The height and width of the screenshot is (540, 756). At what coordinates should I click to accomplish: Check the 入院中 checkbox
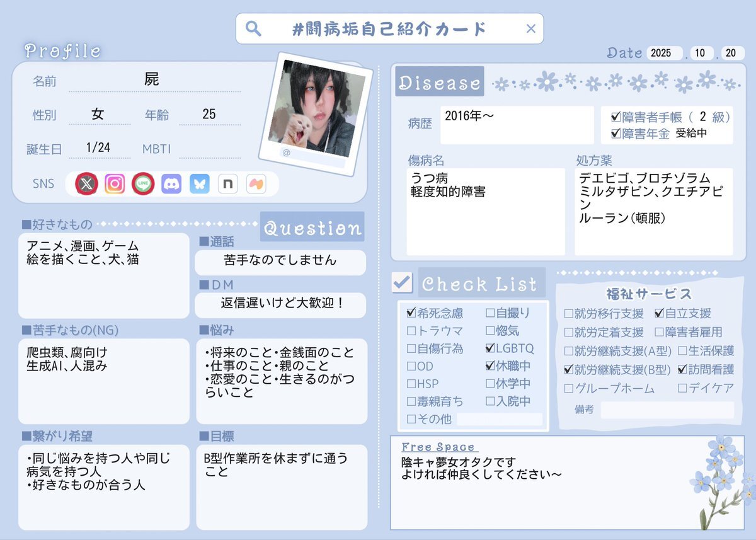coord(490,401)
